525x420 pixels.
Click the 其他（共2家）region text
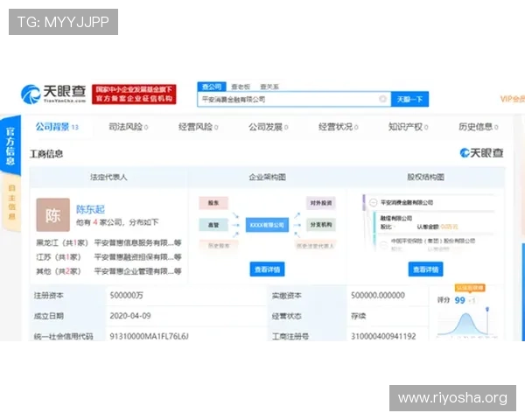(59, 271)
